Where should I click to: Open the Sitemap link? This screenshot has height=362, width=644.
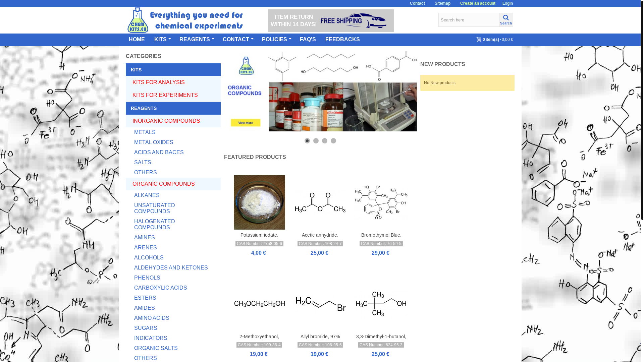pos(442,3)
